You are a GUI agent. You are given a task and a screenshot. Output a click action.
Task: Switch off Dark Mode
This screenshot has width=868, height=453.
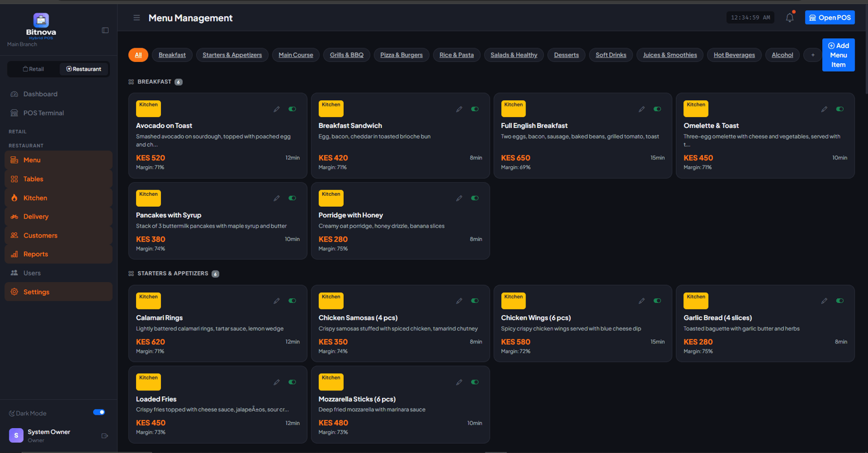point(99,412)
